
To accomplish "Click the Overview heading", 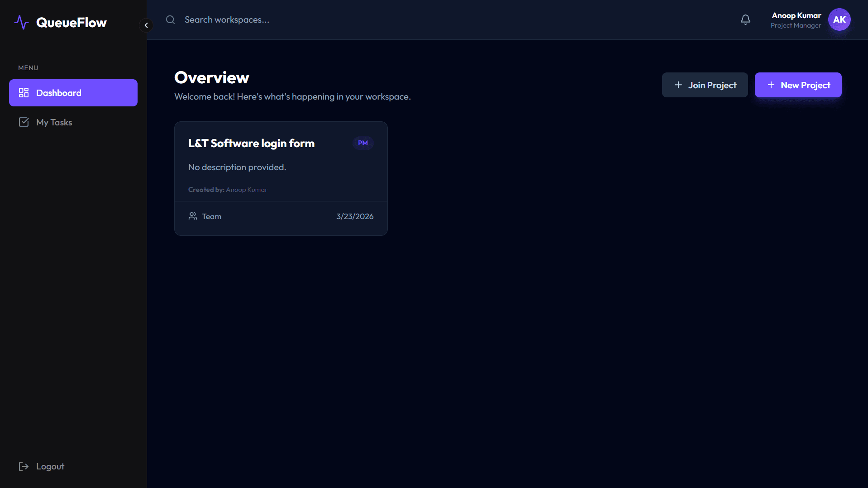I will click(212, 77).
